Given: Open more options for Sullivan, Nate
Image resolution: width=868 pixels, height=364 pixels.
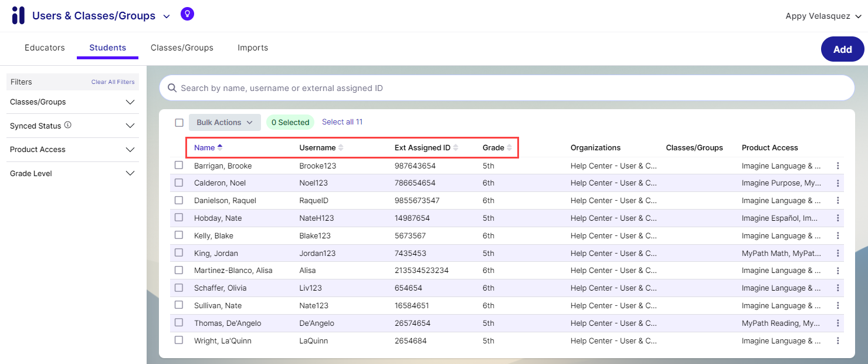Looking at the screenshot, I should (838, 306).
